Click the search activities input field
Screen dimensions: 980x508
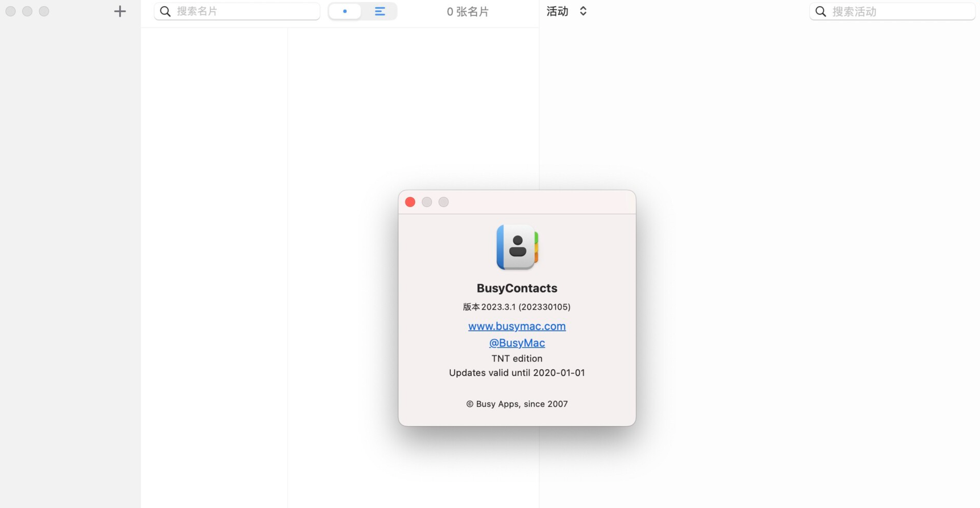[892, 11]
